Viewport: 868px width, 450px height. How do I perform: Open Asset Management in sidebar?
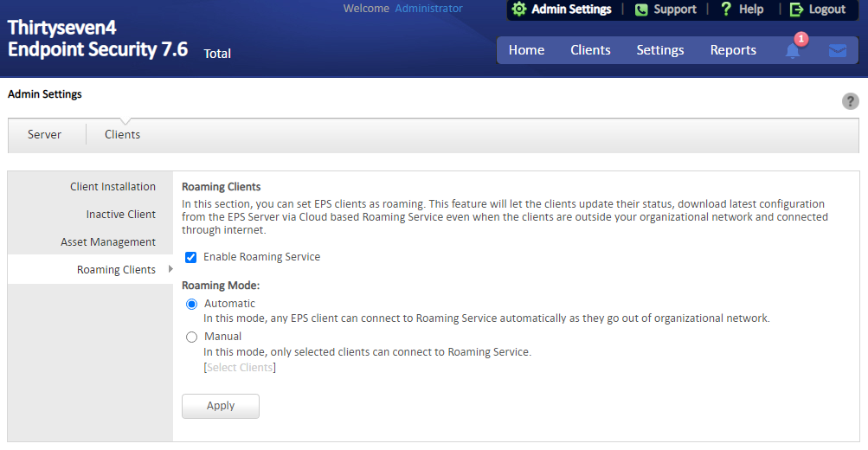pyautogui.click(x=108, y=242)
